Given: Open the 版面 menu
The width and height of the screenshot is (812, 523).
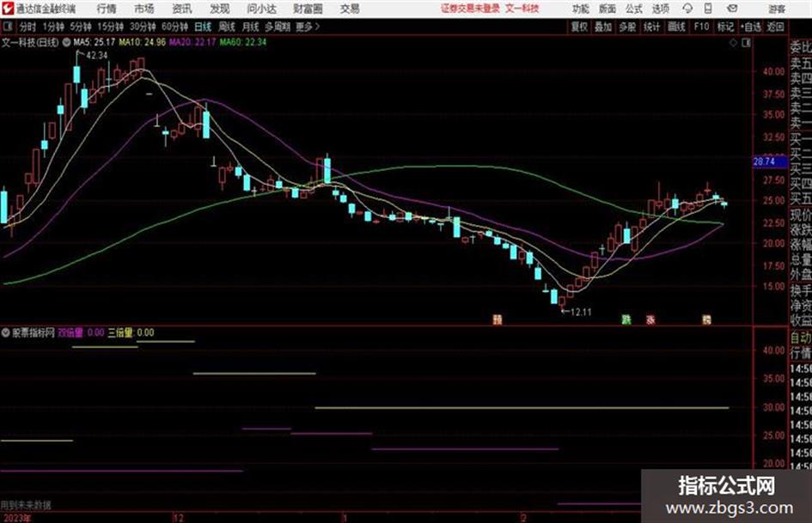Looking at the screenshot, I should click(607, 9).
